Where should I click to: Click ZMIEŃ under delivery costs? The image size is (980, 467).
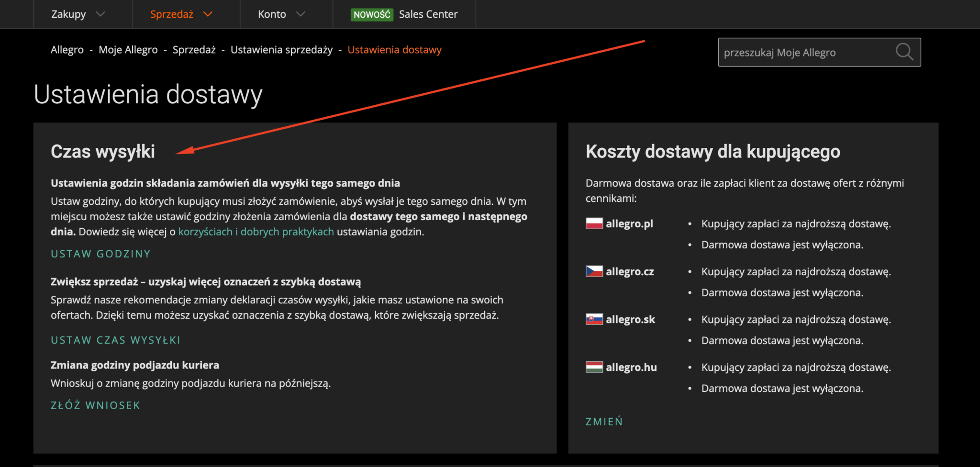pyautogui.click(x=604, y=422)
